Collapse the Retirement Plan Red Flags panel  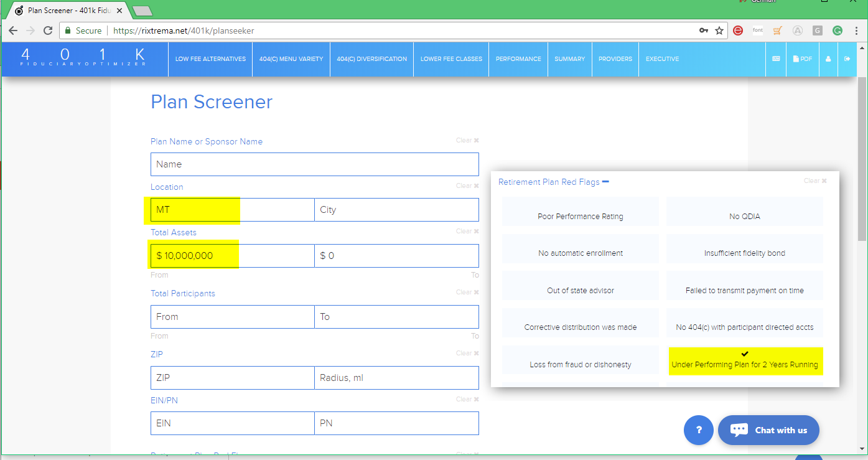(605, 182)
